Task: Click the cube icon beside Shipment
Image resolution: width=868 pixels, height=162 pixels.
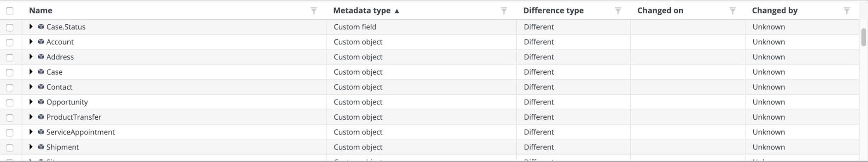Action: coord(41,147)
